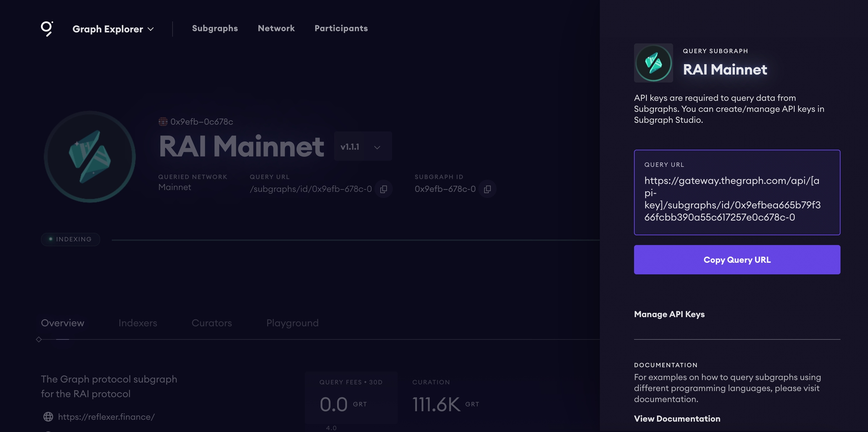Click The Graph logo icon
Image resolution: width=868 pixels, height=432 pixels.
point(47,29)
